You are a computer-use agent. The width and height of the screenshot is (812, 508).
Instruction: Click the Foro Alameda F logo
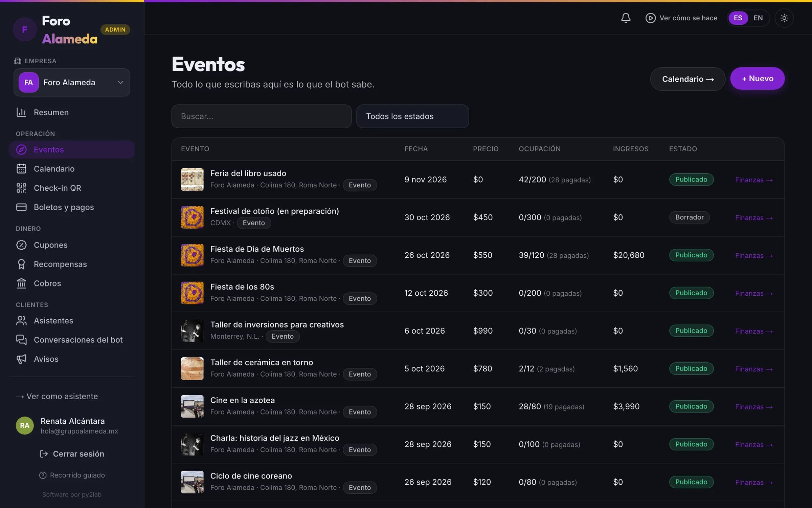(25, 29)
